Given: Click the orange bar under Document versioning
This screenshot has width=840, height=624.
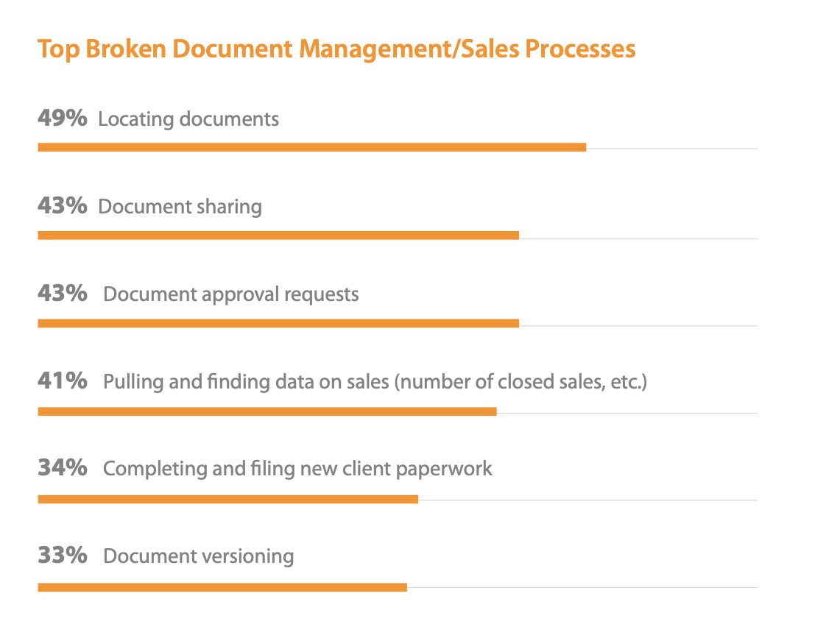Looking at the screenshot, I should click(x=222, y=588).
